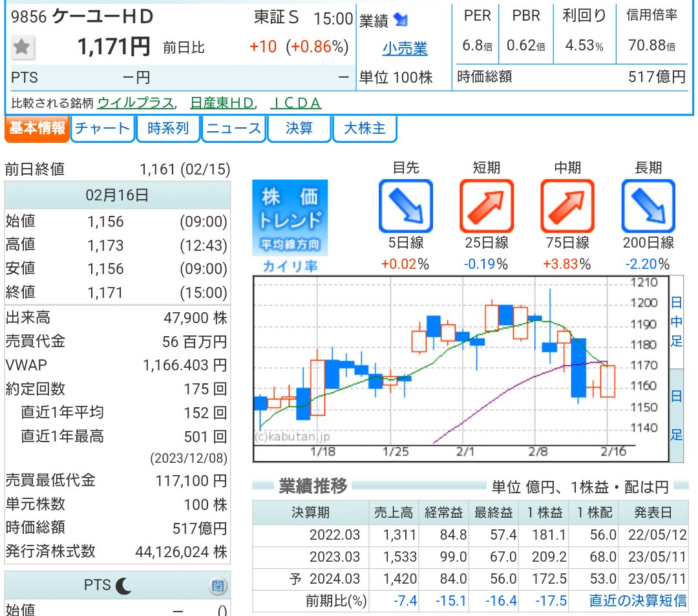
Task: Click the PBR value 0.62倍
Action: pos(525,45)
